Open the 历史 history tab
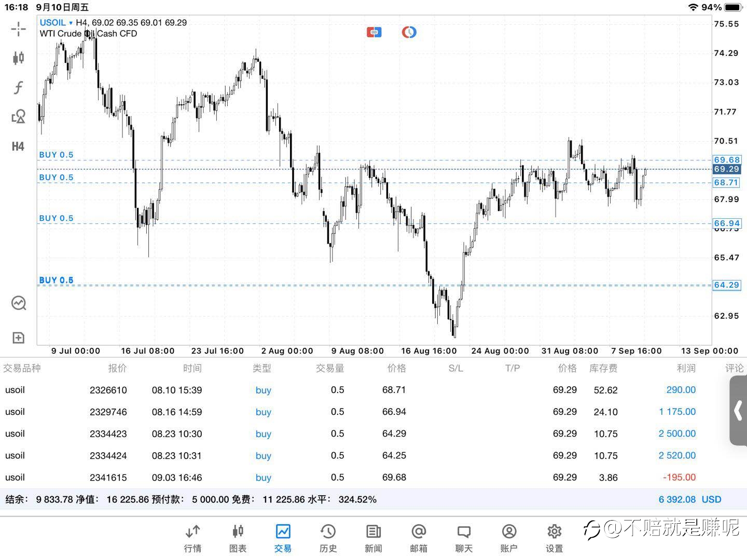This screenshot has width=747, height=560. coord(328,538)
